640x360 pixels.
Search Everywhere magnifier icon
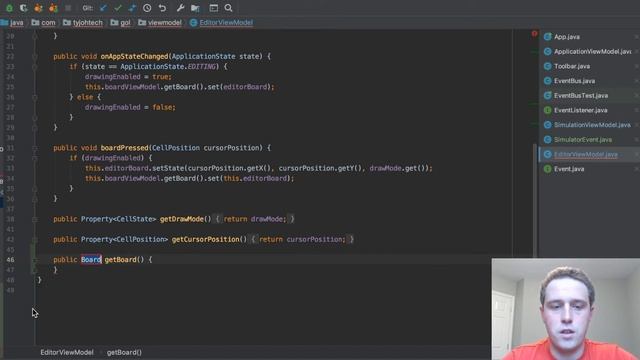click(x=229, y=8)
